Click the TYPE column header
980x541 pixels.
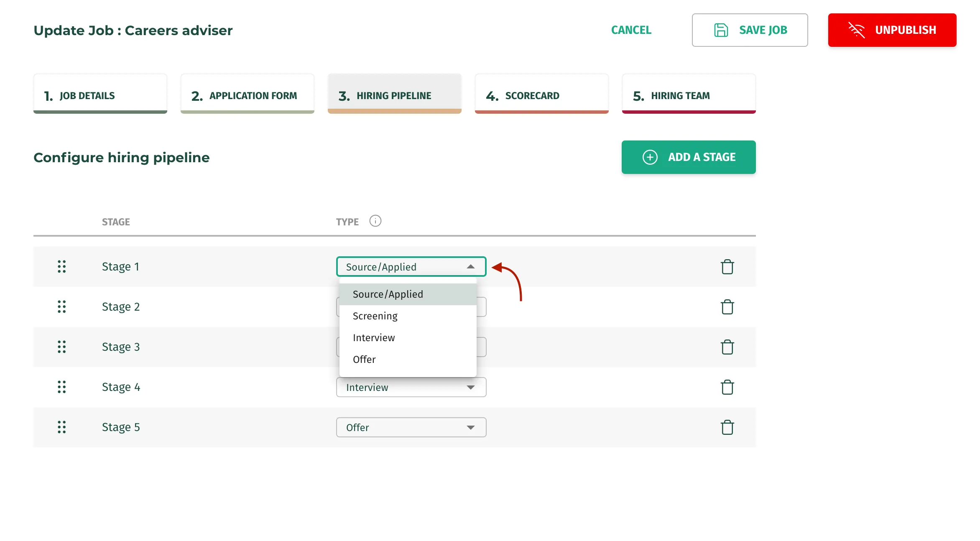pyautogui.click(x=347, y=222)
